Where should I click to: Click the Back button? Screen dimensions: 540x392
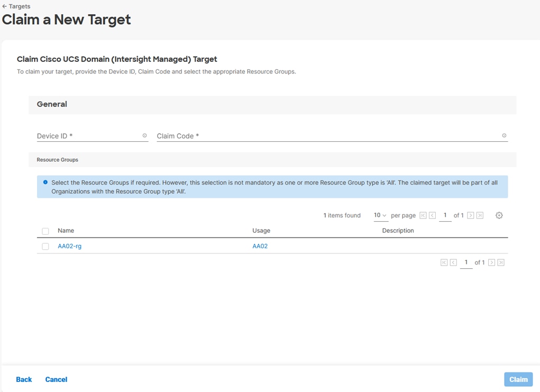click(x=24, y=379)
